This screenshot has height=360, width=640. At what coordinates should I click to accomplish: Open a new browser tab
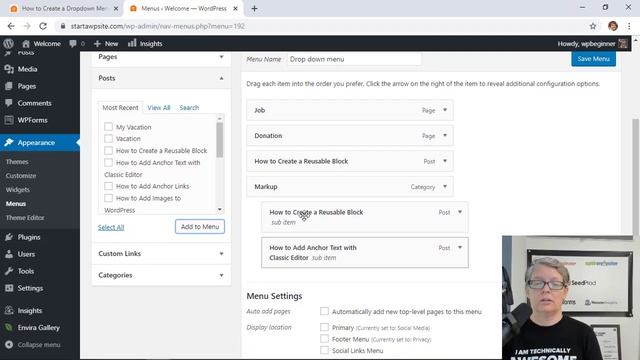click(254, 8)
